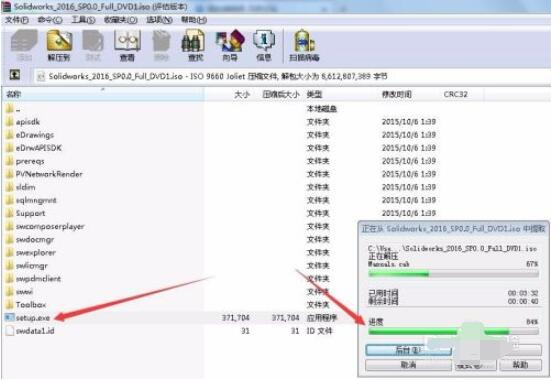Click the up-one-level icon beside the path
This screenshot has height=382, width=560.
click(15, 75)
